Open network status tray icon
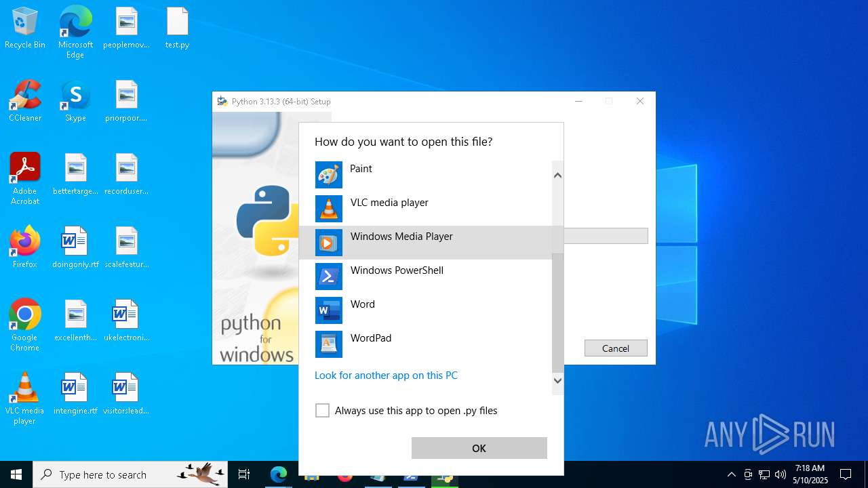 764,474
